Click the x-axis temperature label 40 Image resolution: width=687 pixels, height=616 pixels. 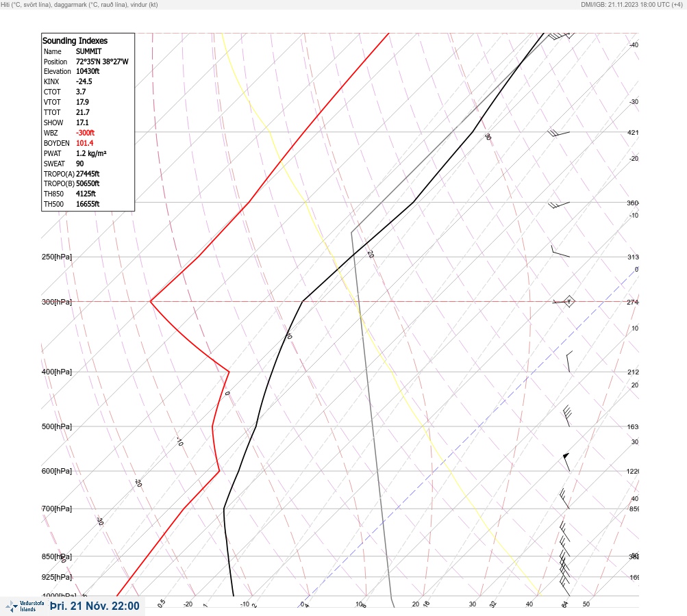[529, 604]
